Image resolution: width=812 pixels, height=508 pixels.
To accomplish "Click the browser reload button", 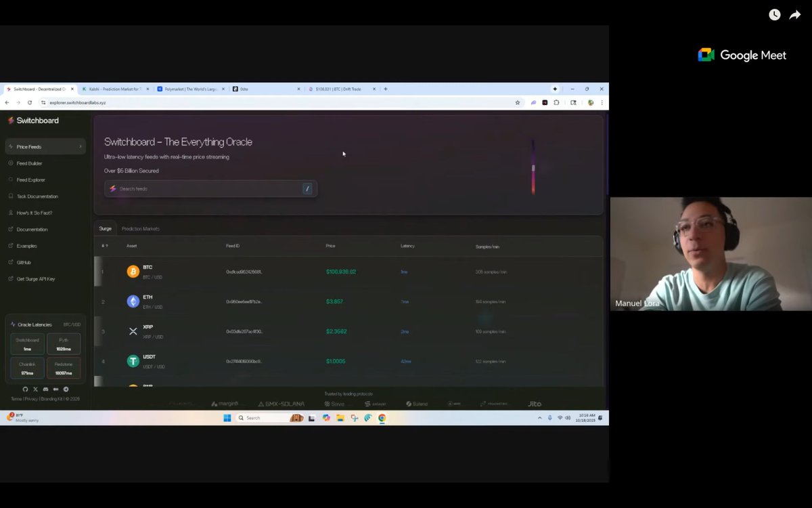I will coord(30,102).
